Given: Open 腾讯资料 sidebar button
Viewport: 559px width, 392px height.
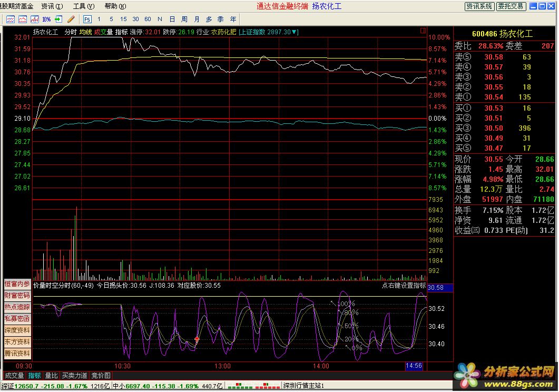Looking at the screenshot, I should (x=17, y=353).
